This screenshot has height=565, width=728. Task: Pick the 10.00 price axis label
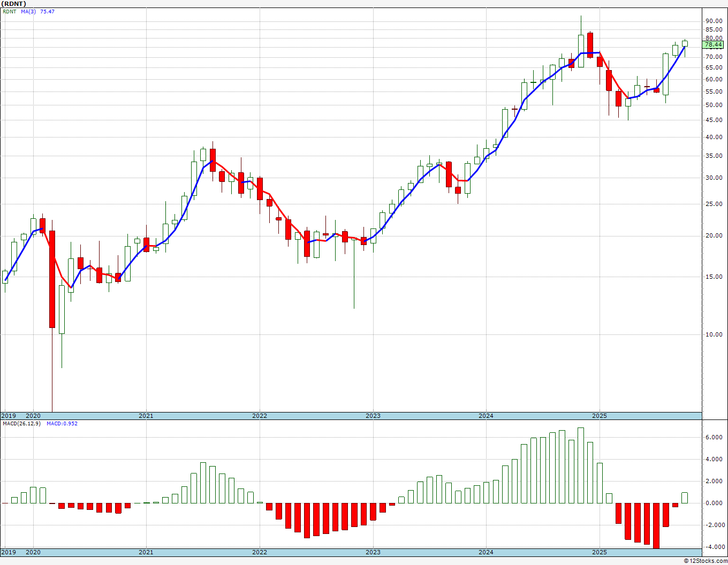pyautogui.click(x=714, y=334)
